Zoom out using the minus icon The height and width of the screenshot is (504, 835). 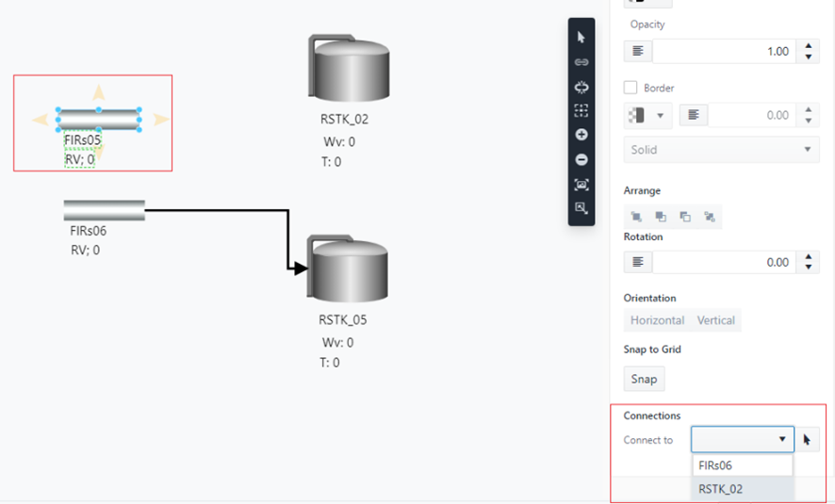581,160
